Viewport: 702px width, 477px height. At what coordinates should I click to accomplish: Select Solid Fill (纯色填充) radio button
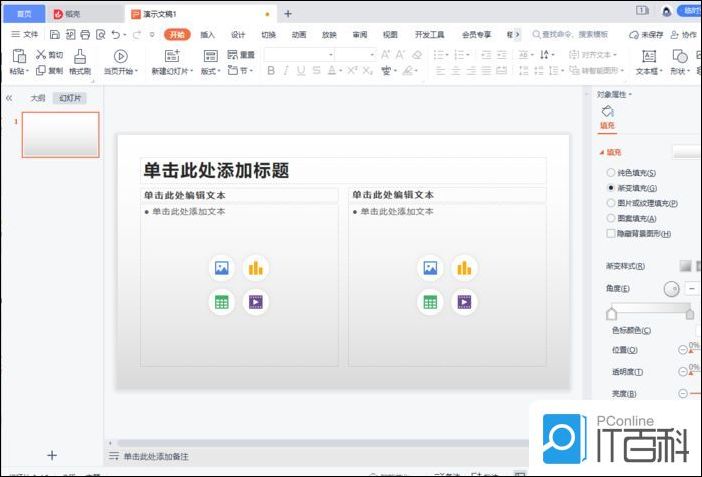611,172
